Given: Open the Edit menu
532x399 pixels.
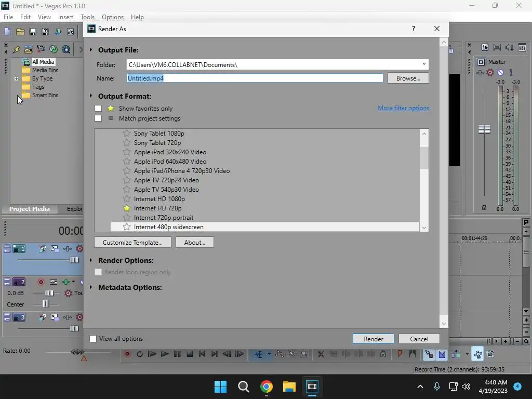Looking at the screenshot, I should [25, 17].
